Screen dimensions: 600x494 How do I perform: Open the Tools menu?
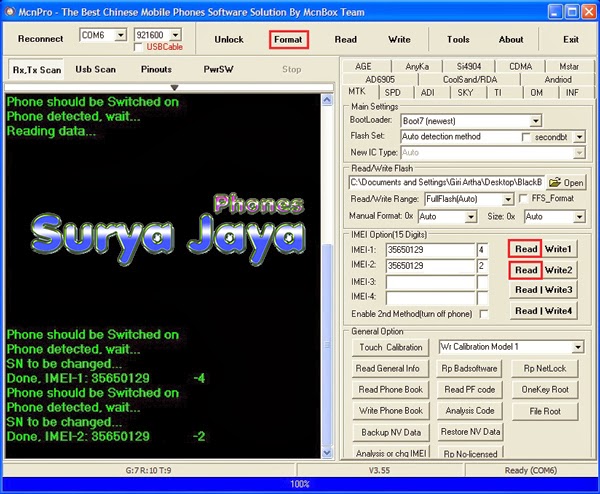click(x=458, y=39)
